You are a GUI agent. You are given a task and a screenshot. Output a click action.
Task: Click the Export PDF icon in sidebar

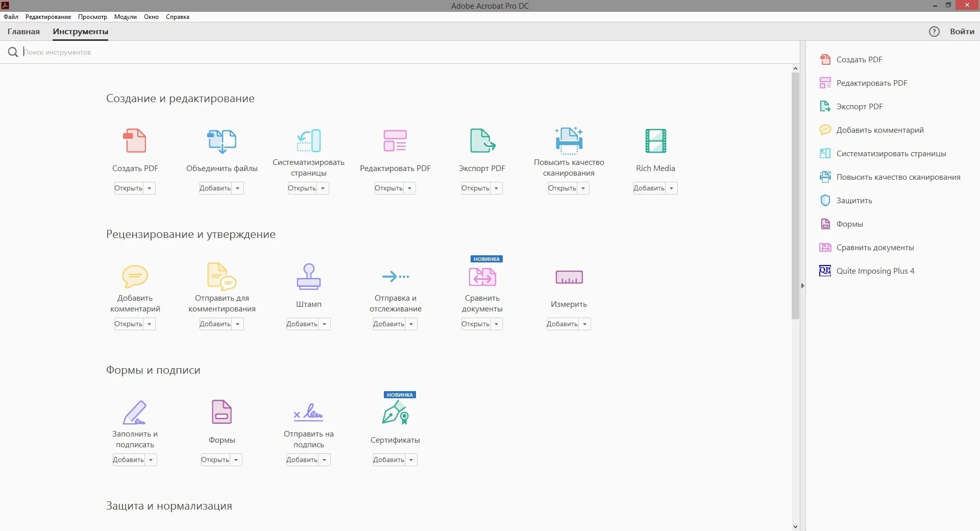pyautogui.click(x=825, y=106)
